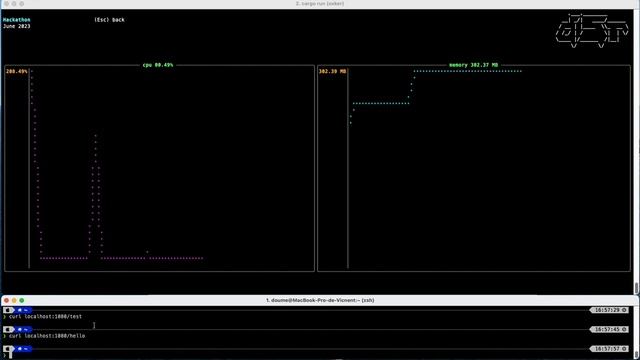The height and width of the screenshot is (360, 640).
Task: Click the 'Hackathon' title text
Action: 16,20
